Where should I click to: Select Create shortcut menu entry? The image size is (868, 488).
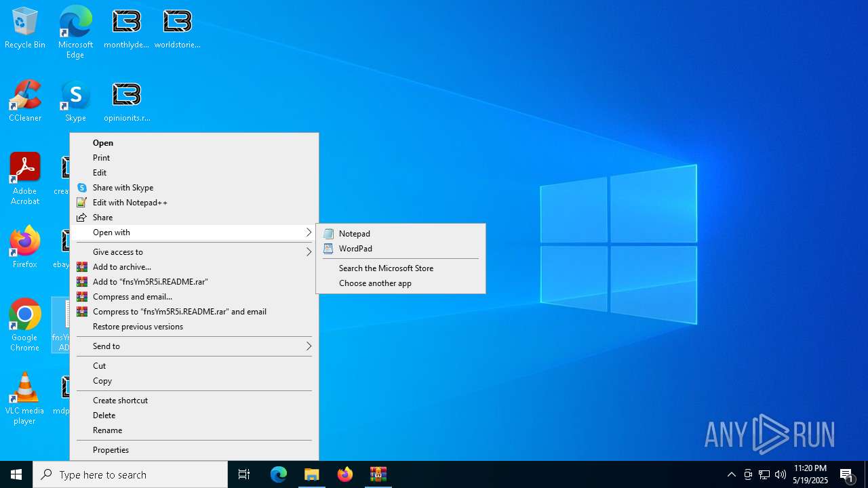(194, 401)
